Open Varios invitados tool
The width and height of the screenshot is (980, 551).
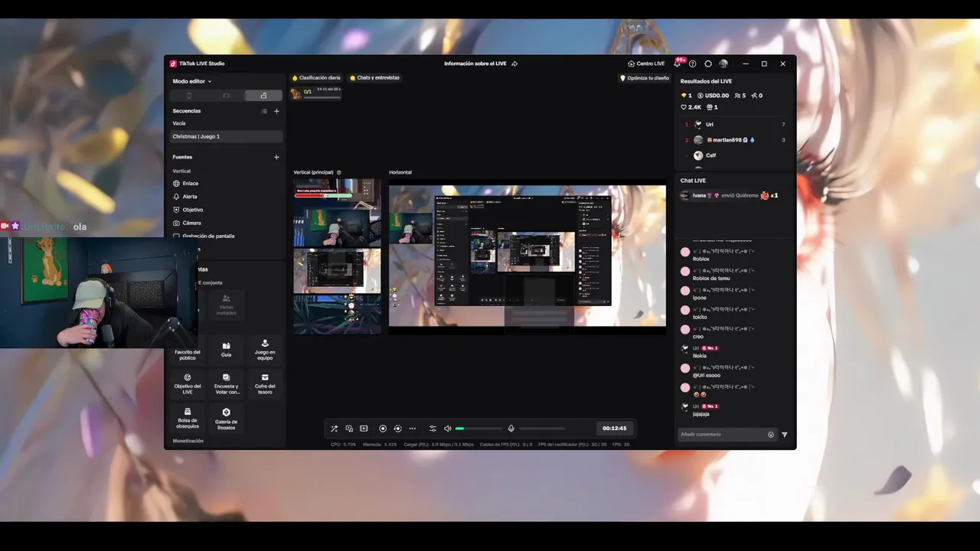pos(226,305)
